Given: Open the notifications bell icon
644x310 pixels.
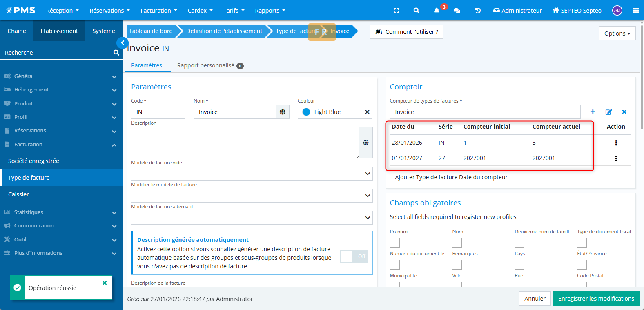Looking at the screenshot, I should [437, 11].
